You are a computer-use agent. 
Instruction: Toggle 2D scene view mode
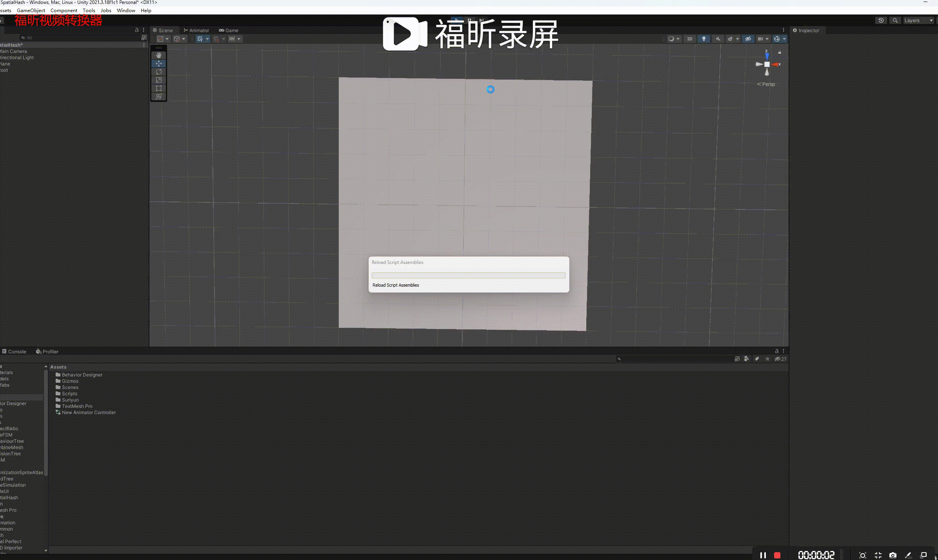point(689,39)
